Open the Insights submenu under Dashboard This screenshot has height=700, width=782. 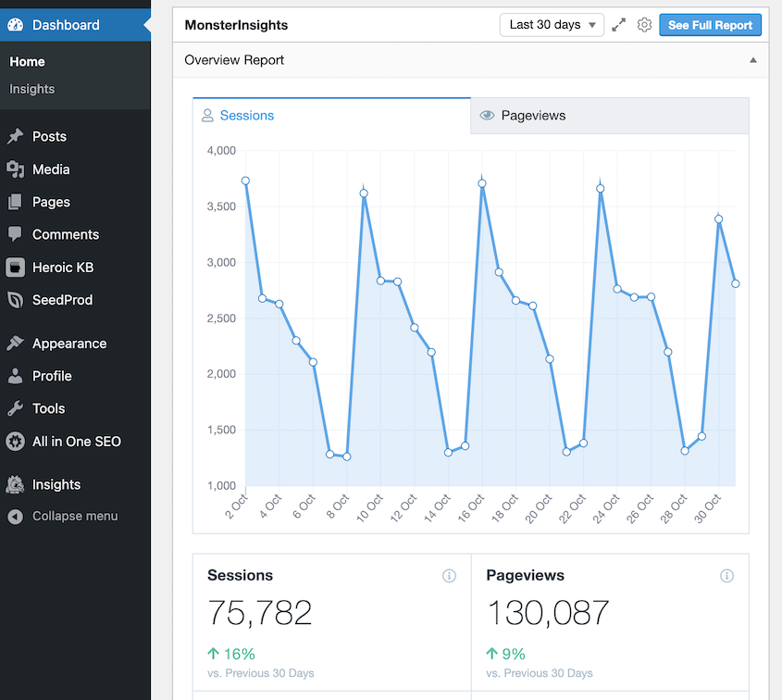click(x=31, y=89)
